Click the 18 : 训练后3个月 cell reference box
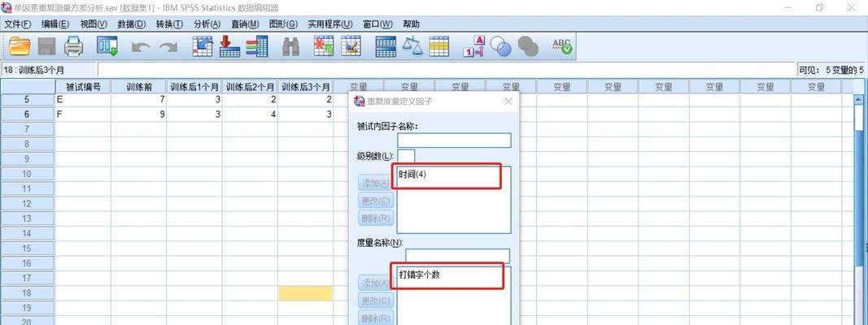The width and height of the screenshot is (868, 325). coord(48,70)
